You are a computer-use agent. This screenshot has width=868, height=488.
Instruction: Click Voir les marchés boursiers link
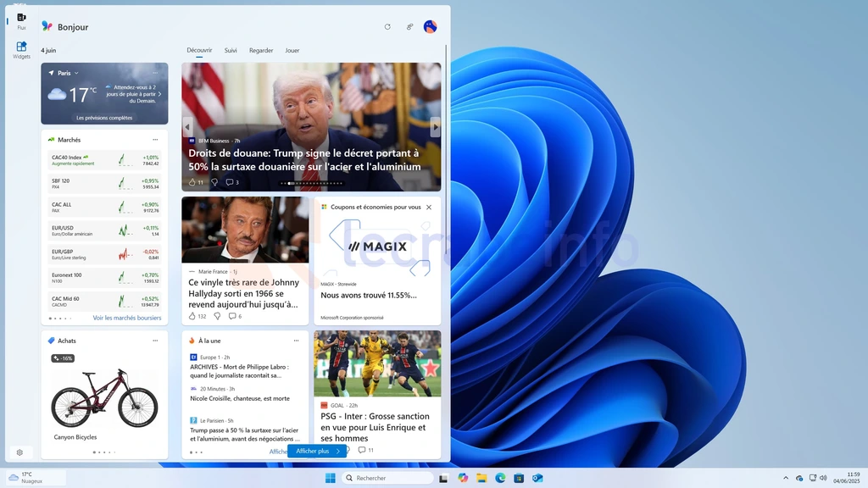click(127, 319)
